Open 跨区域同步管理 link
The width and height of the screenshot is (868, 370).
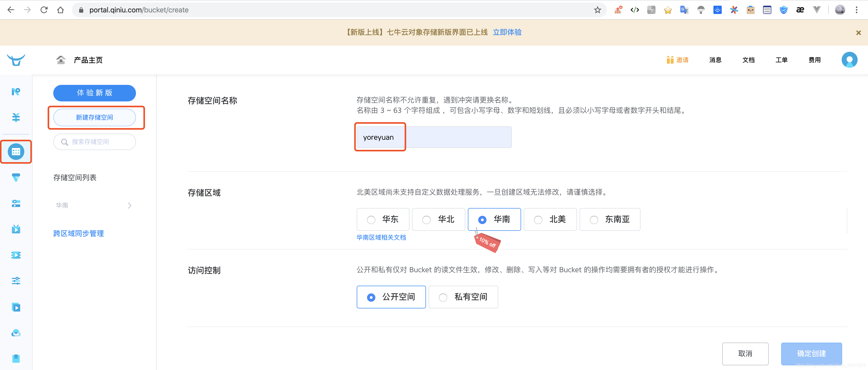tap(78, 233)
